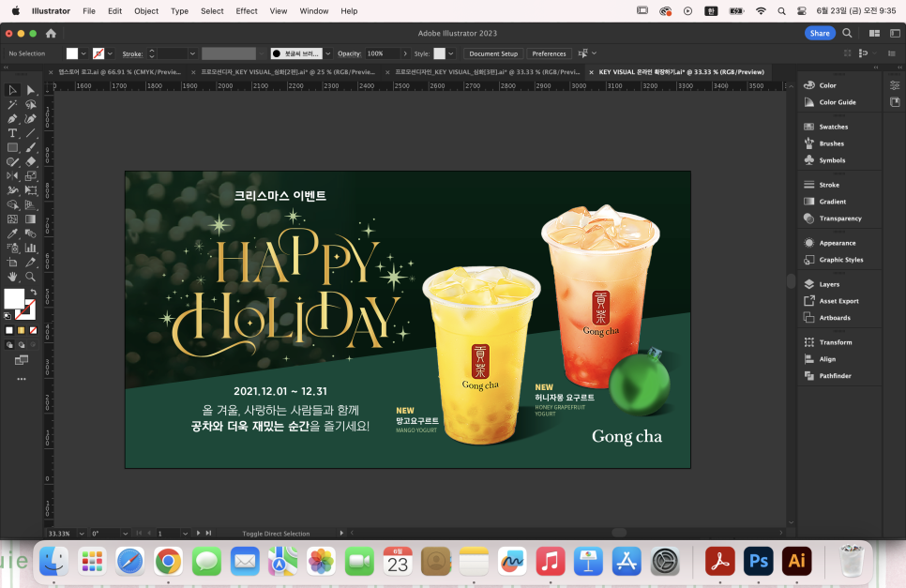Choose the Symbol Sprayer tool

pyautogui.click(x=12, y=249)
